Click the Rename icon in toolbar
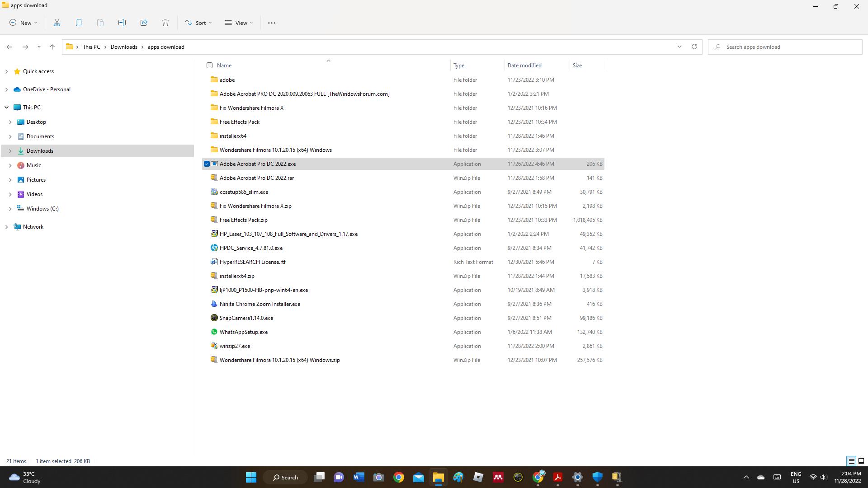Viewport: 868px width, 488px height. point(122,23)
